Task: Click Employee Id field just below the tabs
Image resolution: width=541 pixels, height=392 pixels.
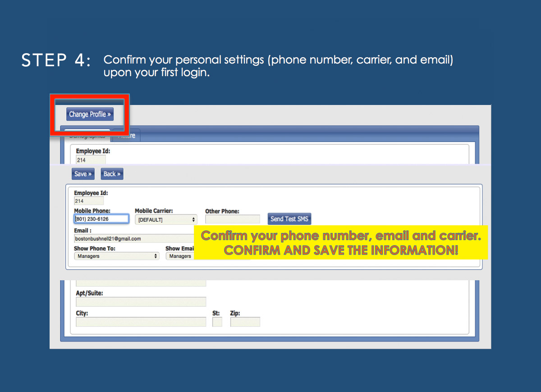Action: pyautogui.click(x=91, y=160)
